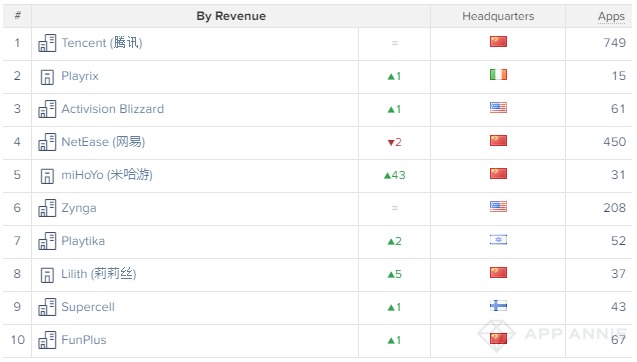Open the Tencent publisher link
The width and height of the screenshot is (637, 362).
pos(102,43)
